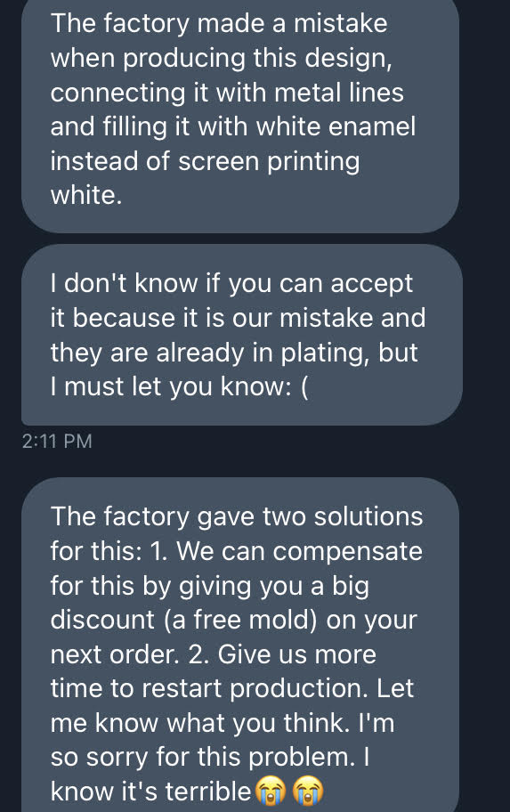510x812 pixels.
Task: Click the text 'screen printing' in first message
Action: pyautogui.click(x=269, y=161)
